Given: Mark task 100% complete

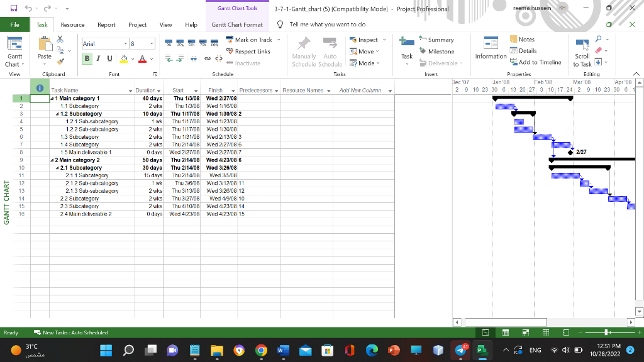Looking at the screenshot, I should 214,42.
